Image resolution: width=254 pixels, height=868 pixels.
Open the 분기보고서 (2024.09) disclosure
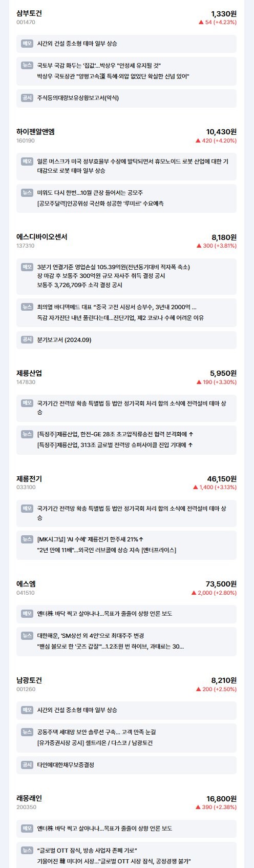pyautogui.click(x=65, y=339)
